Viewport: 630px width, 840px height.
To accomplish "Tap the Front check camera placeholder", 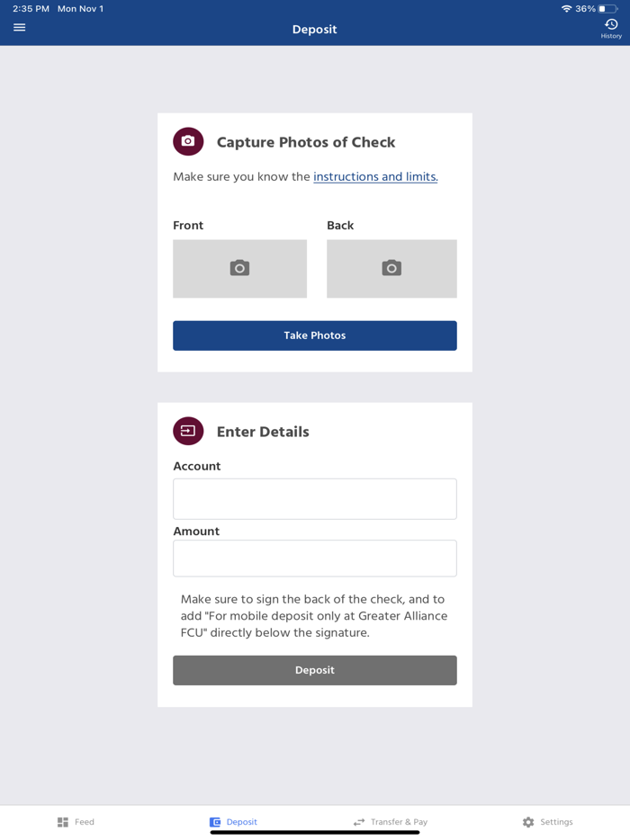I will click(239, 268).
